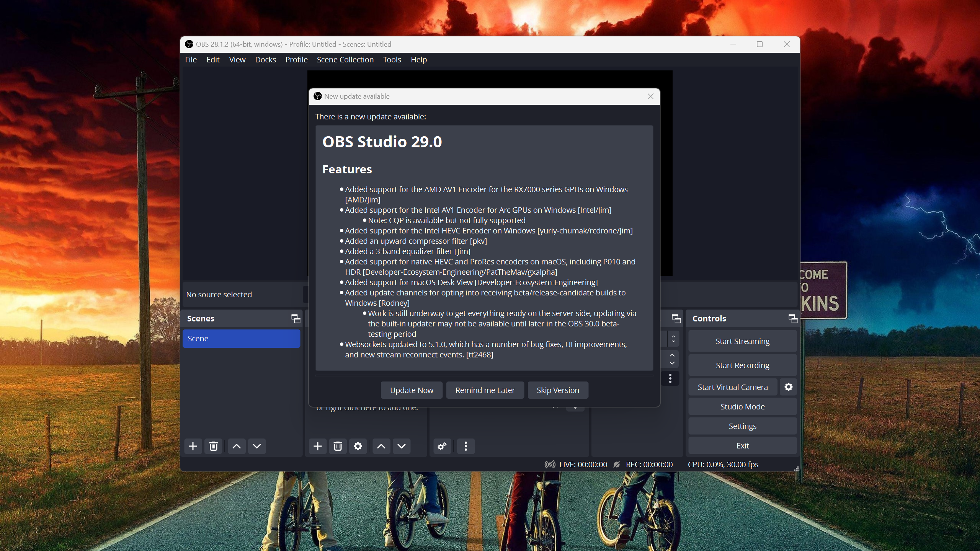Open the Docks menu
The height and width of the screenshot is (551, 980).
pyautogui.click(x=265, y=60)
